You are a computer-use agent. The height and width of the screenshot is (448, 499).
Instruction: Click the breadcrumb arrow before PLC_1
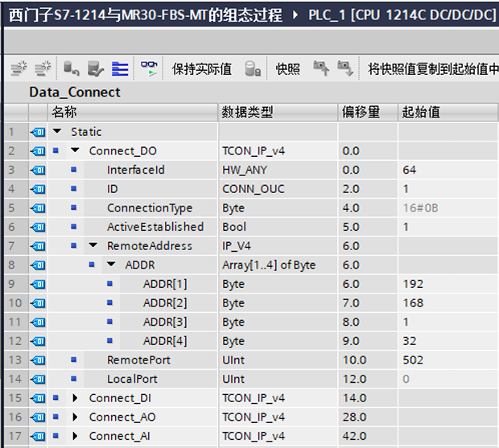(x=295, y=14)
